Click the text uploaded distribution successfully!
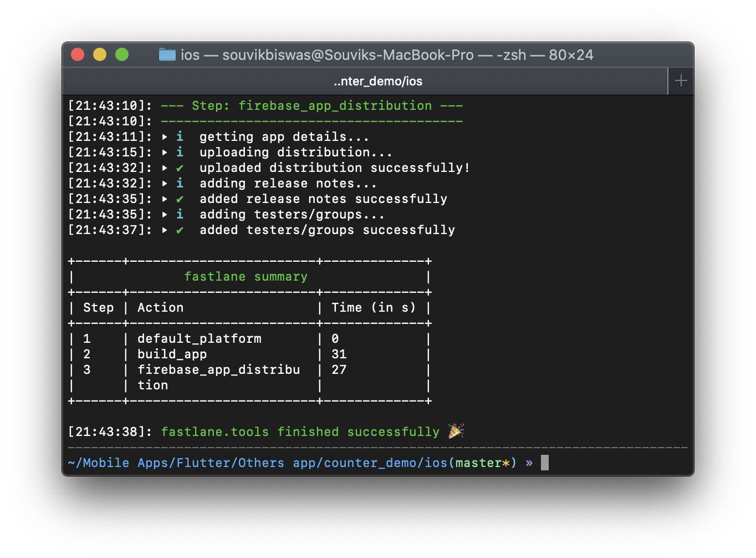Screen dimensions: 756x558 [335, 168]
